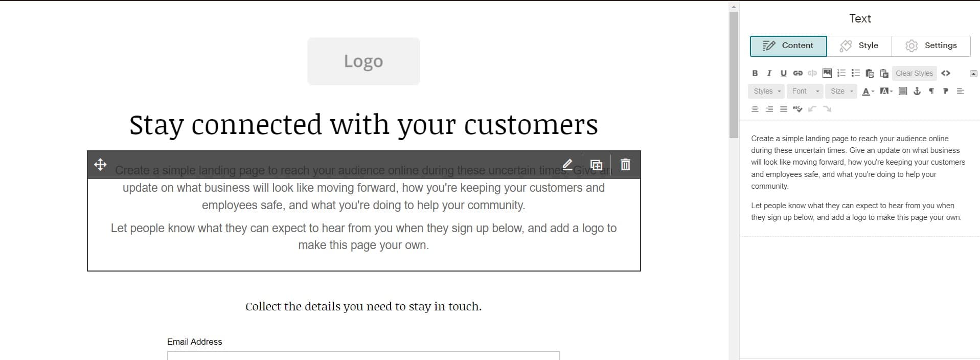The width and height of the screenshot is (980, 360).
Task: Expand the Styles dropdown
Action: [766, 91]
